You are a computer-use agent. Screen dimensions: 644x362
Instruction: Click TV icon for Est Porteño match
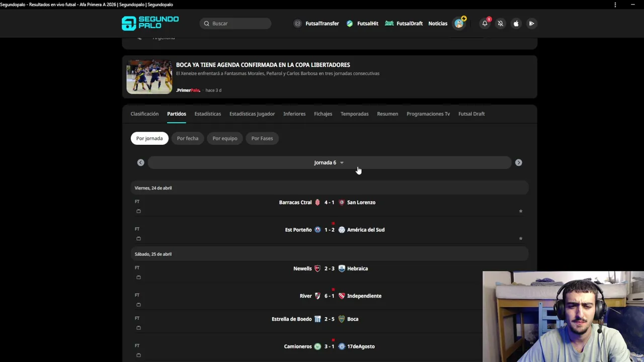pyautogui.click(x=138, y=238)
